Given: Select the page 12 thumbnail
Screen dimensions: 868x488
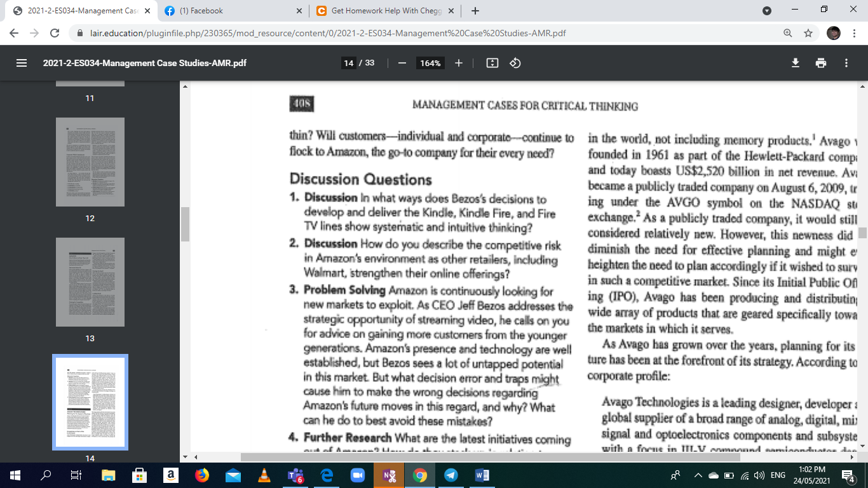Looking at the screenshot, I should [x=90, y=161].
